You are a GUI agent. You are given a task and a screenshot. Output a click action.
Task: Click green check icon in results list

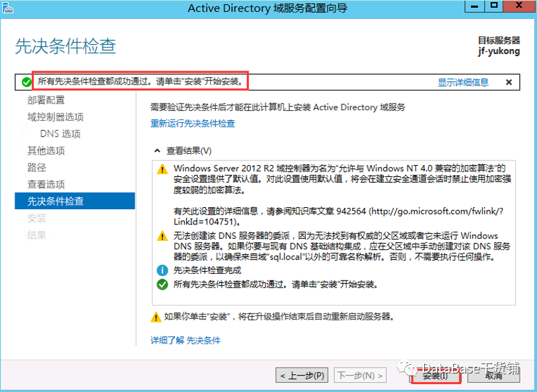click(162, 284)
